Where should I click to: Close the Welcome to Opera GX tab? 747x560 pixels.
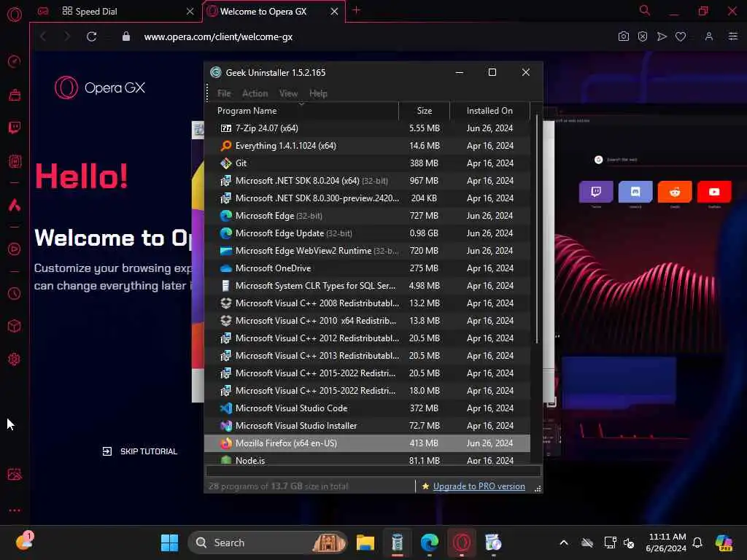tap(334, 11)
